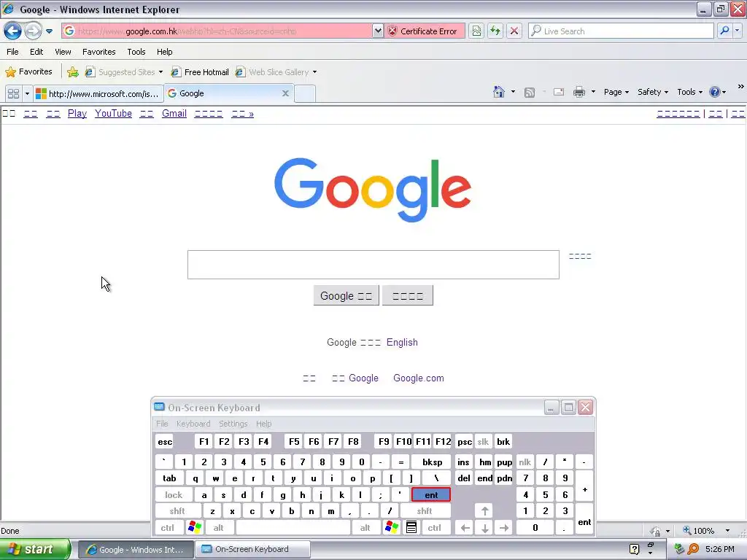This screenshot has height=560, width=747.
Task: Click the Compatibility View icon
Action: point(476,31)
